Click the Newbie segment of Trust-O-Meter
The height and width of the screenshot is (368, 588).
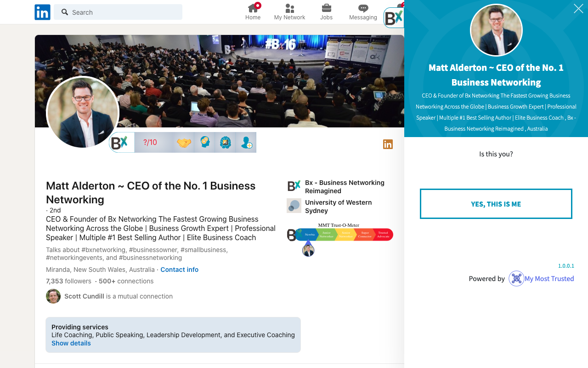pyautogui.click(x=310, y=235)
